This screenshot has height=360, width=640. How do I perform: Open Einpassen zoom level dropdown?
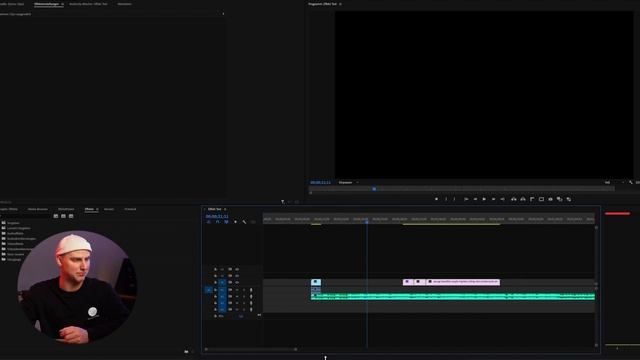348,182
